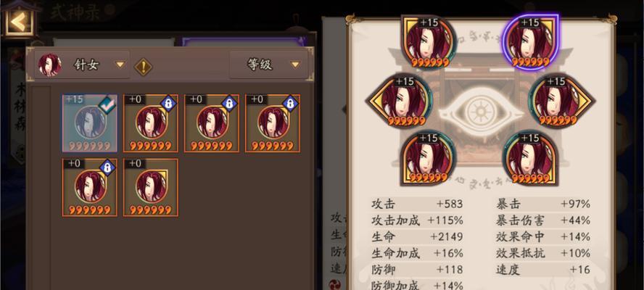The image size is (644, 290).
Task: Select the bottom-left equipped soul slot
Action: (x=429, y=159)
